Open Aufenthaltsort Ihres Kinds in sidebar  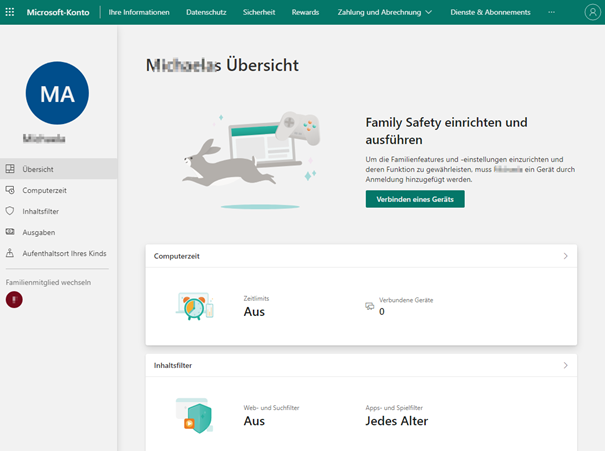point(59,253)
